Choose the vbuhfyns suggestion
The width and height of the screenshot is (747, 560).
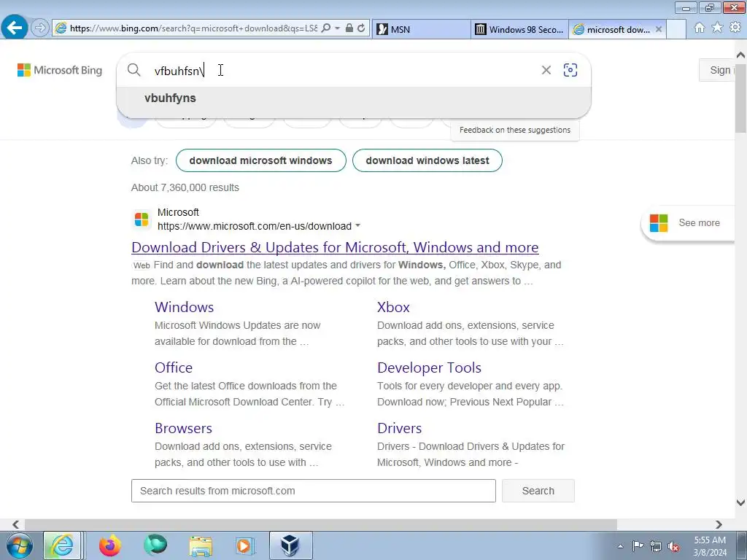(x=354, y=98)
